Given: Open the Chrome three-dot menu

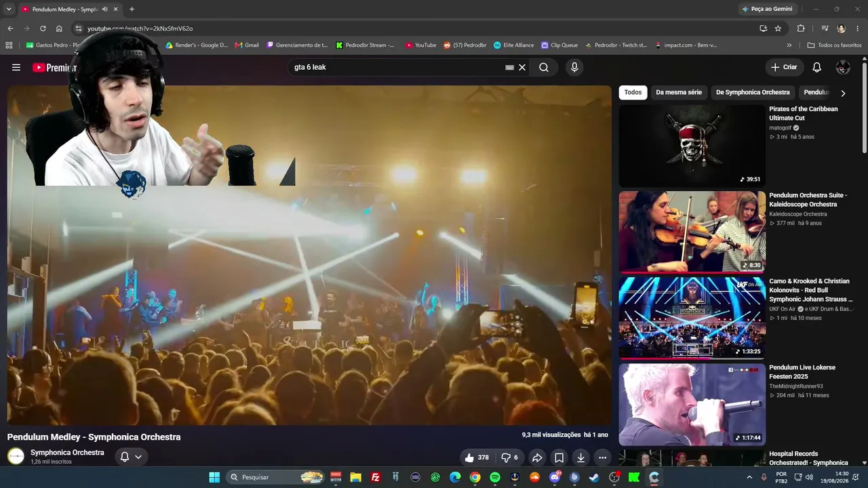Looking at the screenshot, I should click(856, 28).
